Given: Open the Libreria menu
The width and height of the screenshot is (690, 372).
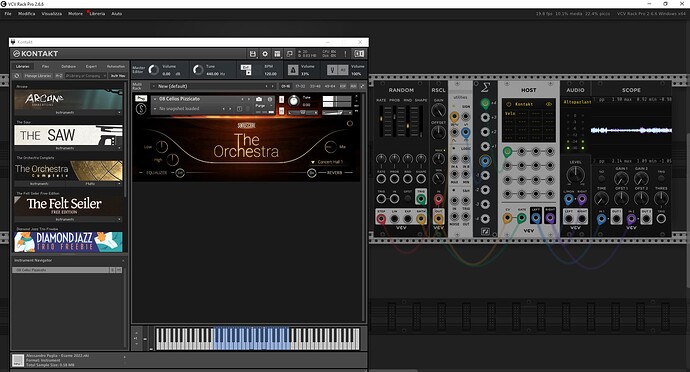Looking at the screenshot, I should (97, 14).
